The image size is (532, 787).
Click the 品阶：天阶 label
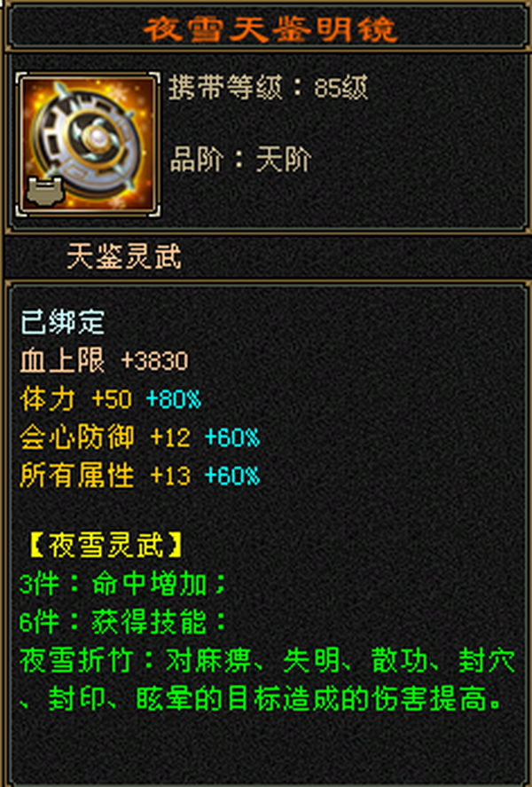pyautogui.click(x=240, y=160)
